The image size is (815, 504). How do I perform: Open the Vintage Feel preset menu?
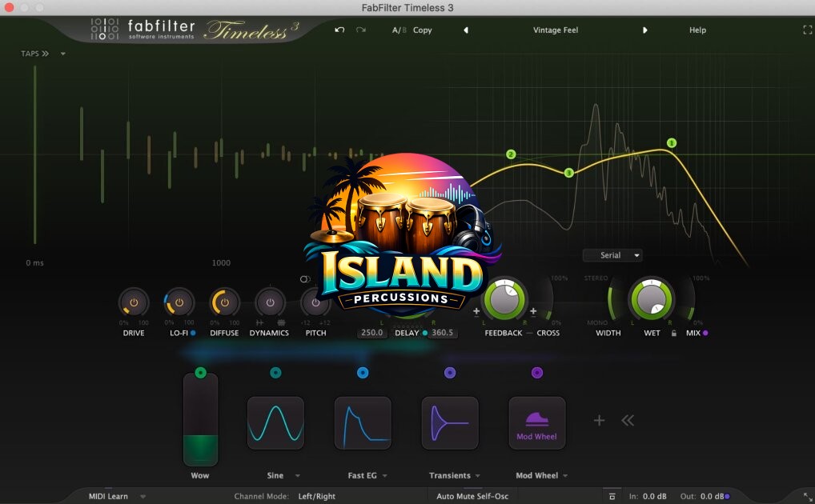pos(556,30)
